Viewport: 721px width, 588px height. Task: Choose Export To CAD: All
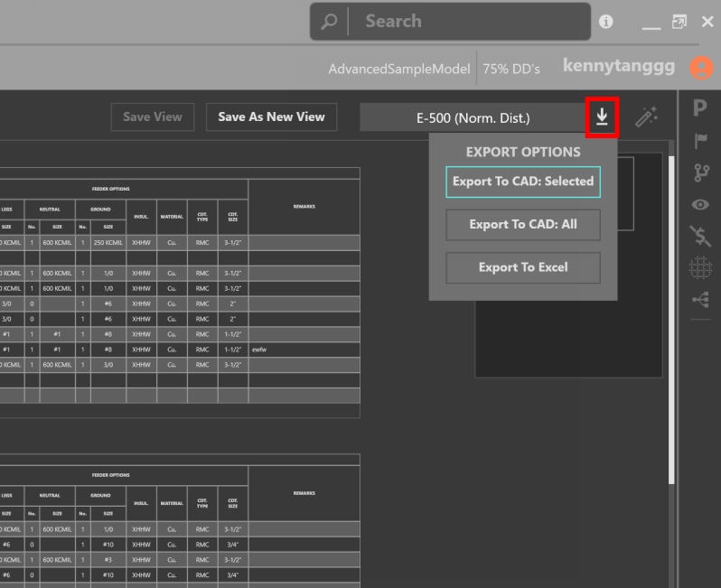click(523, 224)
